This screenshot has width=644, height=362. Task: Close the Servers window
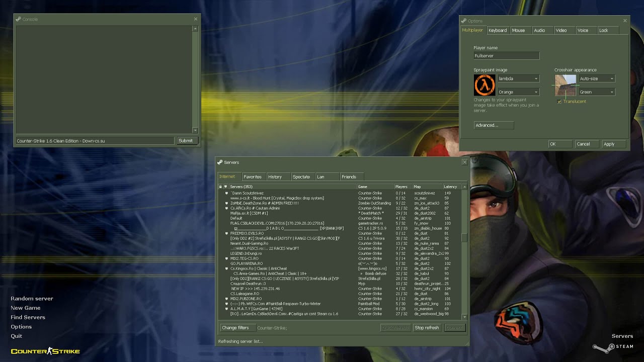pyautogui.click(x=464, y=162)
